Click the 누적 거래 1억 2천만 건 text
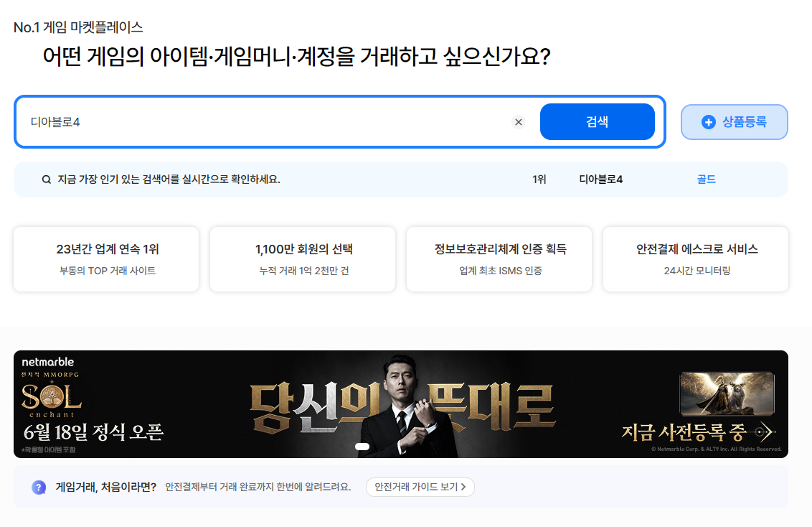The image size is (812, 527). [304, 271]
